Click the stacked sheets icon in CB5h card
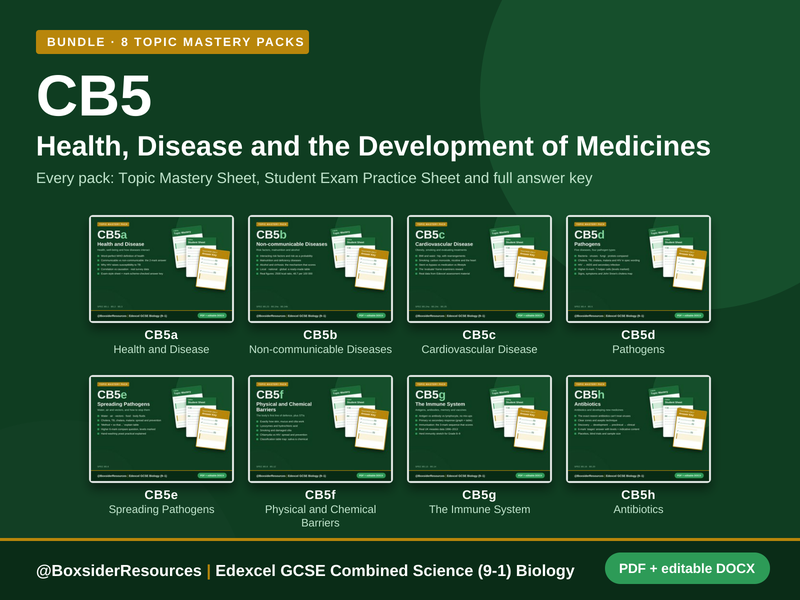 pos(679,417)
